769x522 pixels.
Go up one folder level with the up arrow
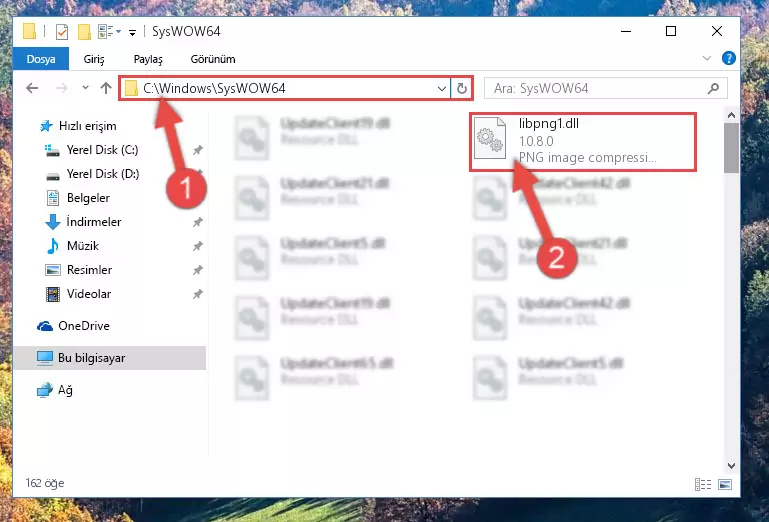(x=106, y=88)
